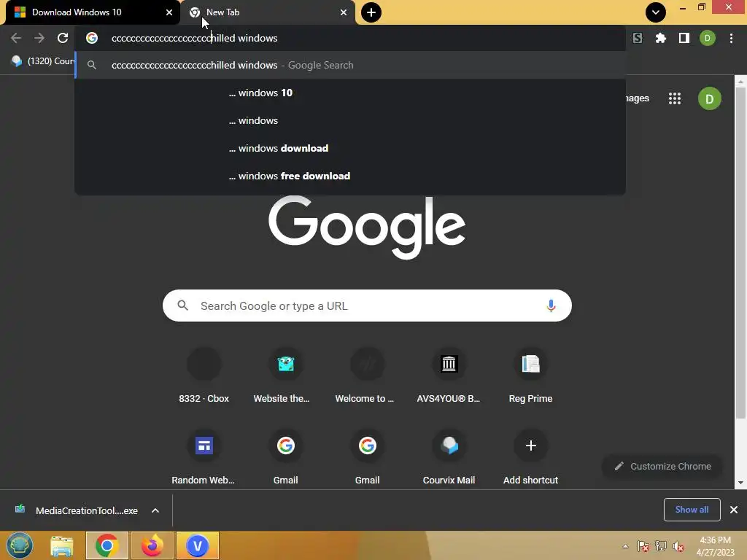Open the AVS4YOU® B... shortcut

449,376
